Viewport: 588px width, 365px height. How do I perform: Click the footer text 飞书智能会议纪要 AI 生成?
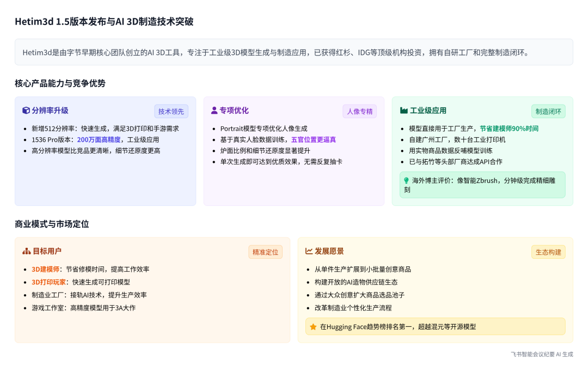coord(542,354)
